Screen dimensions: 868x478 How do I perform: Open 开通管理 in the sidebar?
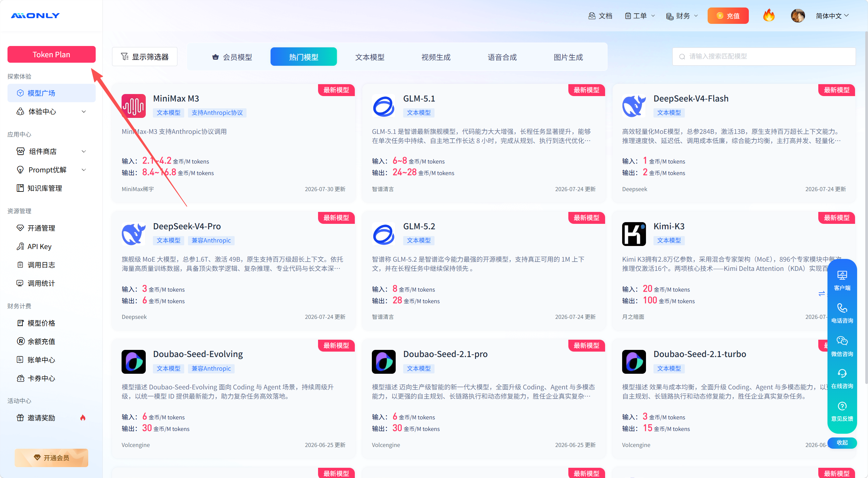[51, 228]
